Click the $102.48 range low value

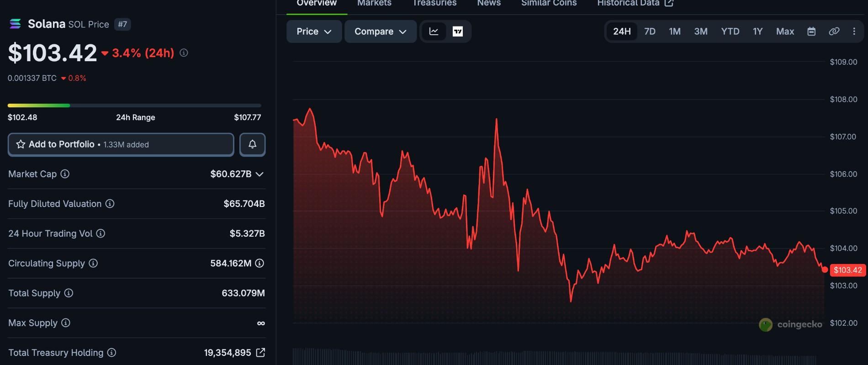22,117
